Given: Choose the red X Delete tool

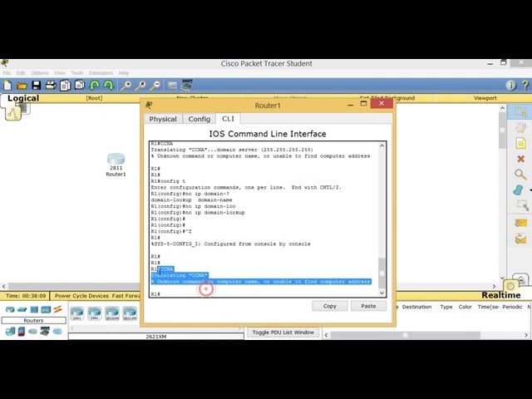Looking at the screenshot, I should (x=521, y=159).
